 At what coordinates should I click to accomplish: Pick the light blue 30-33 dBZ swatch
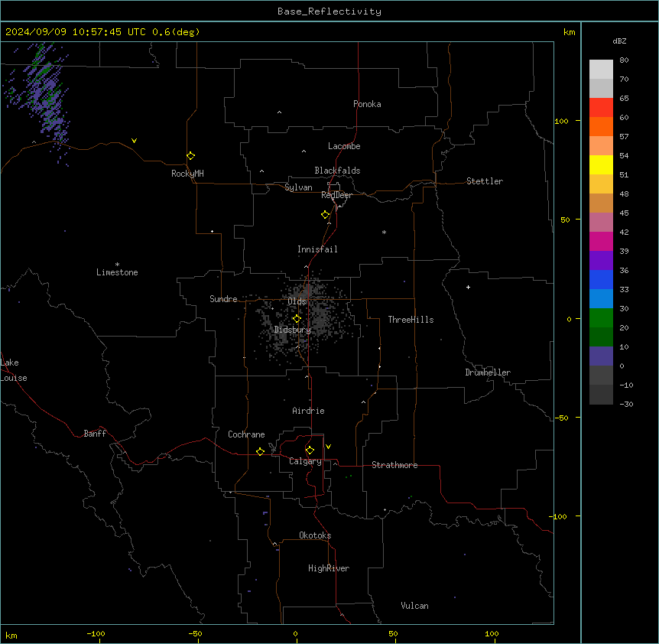pyautogui.click(x=601, y=299)
